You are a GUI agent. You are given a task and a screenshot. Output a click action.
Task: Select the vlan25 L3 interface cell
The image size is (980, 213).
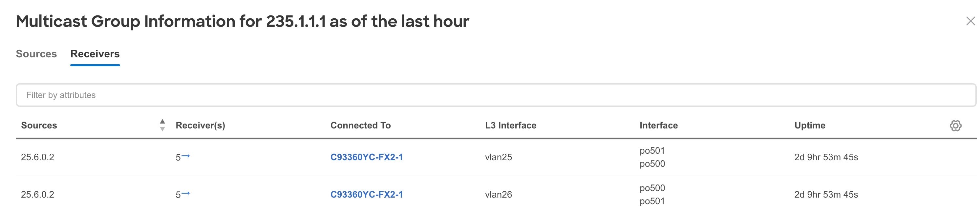(x=499, y=157)
